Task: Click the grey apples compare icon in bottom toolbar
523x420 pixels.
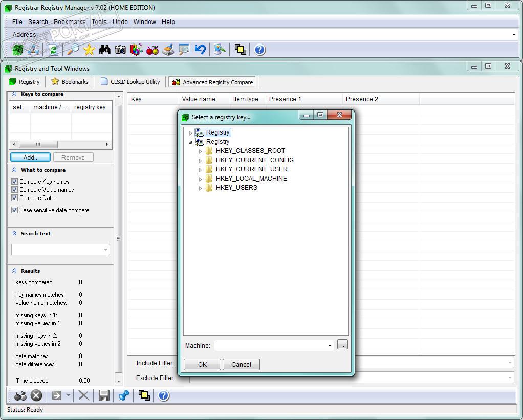Action: (x=20, y=395)
